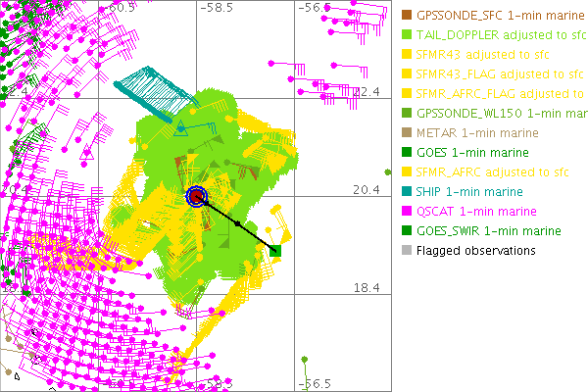Click the GPSSONDE_SFC brown legend swatch
The width and height of the screenshot is (588, 392).
coord(408,16)
